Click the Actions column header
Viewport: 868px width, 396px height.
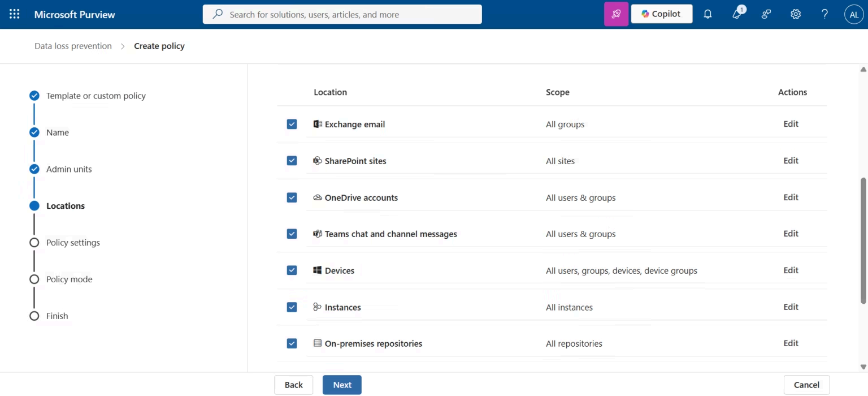pyautogui.click(x=792, y=92)
